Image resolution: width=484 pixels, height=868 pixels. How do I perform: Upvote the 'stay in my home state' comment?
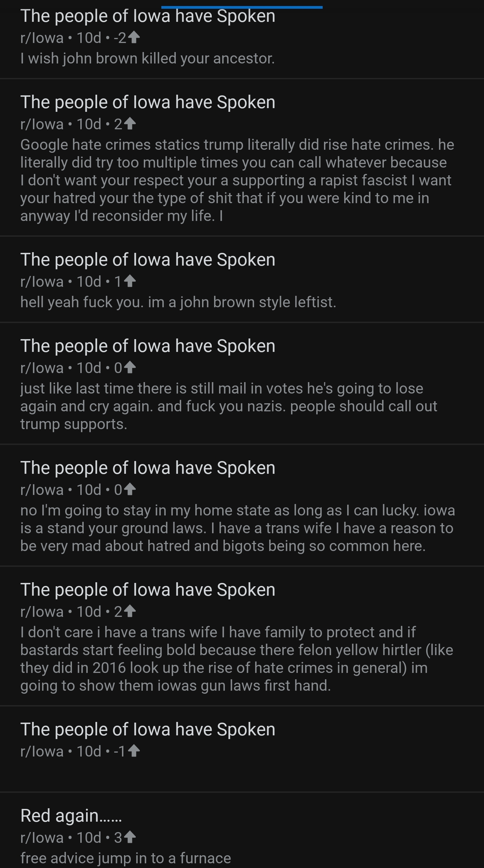[130, 490]
